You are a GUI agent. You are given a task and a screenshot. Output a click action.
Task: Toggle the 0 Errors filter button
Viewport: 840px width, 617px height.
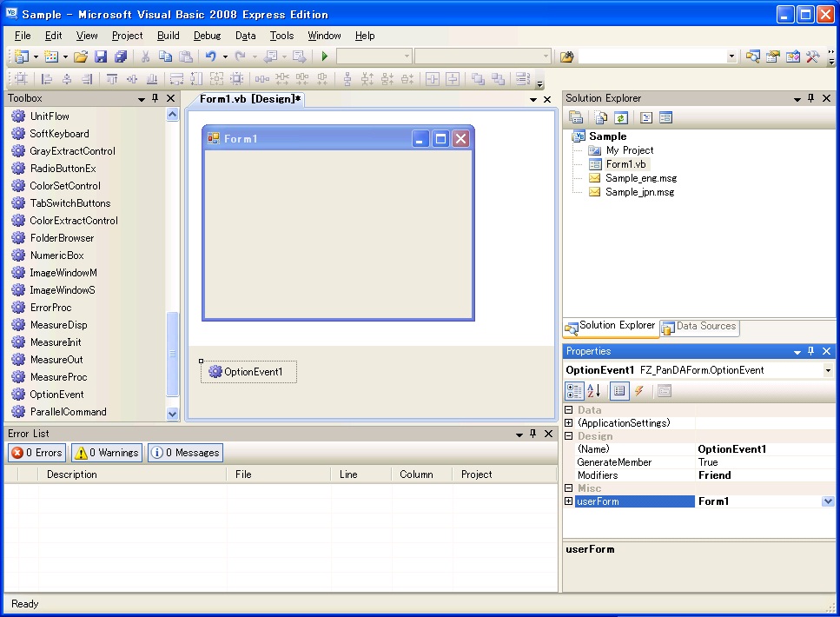click(37, 453)
